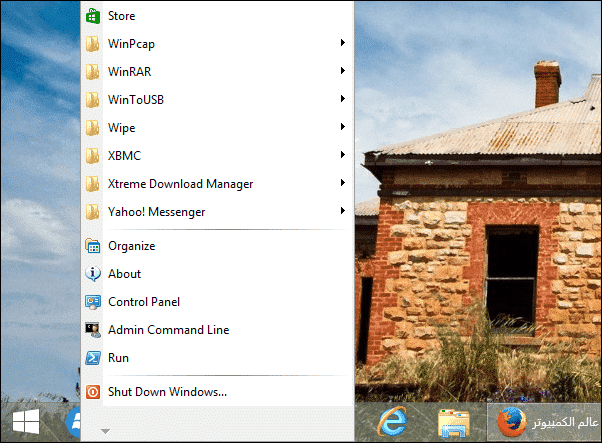This screenshot has width=602, height=443.
Task: Click the Run command icon
Action: pyautogui.click(x=93, y=358)
